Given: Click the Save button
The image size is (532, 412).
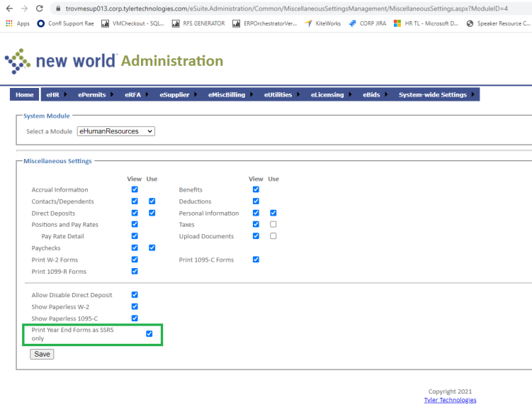Looking at the screenshot, I should click(x=42, y=354).
